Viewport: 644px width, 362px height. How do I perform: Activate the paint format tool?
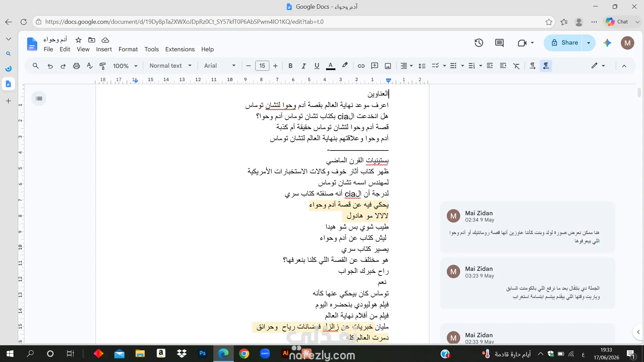pyautogui.click(x=103, y=66)
